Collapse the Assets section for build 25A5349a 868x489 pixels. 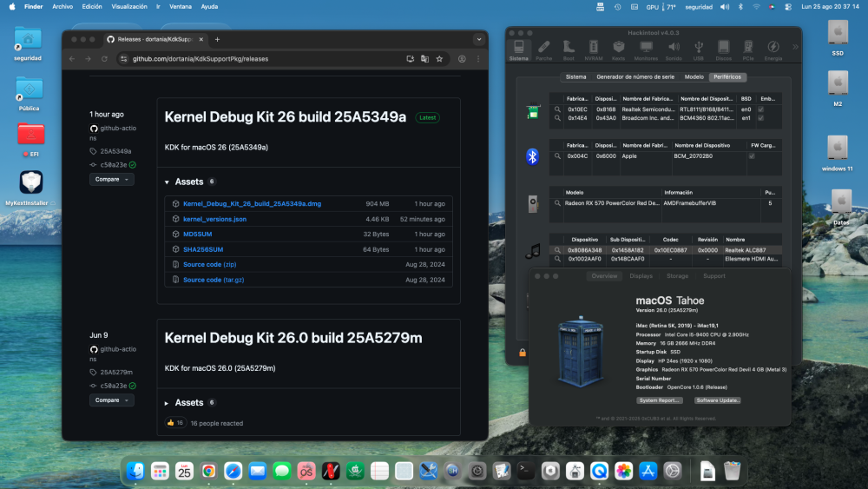(167, 182)
